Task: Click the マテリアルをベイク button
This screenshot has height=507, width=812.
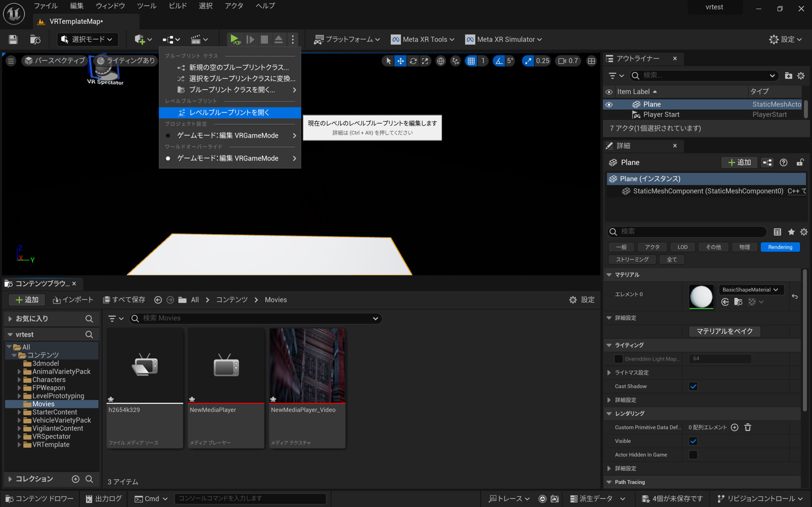Action: [x=724, y=331]
